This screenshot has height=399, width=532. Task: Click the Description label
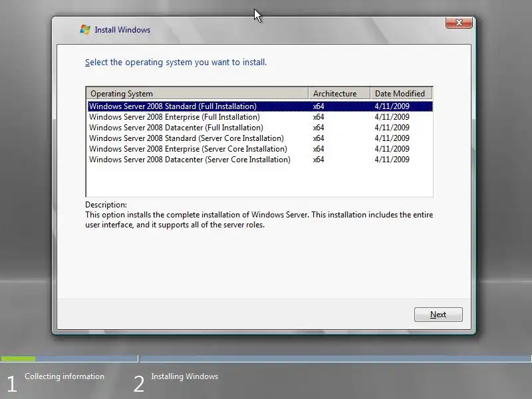(x=106, y=205)
